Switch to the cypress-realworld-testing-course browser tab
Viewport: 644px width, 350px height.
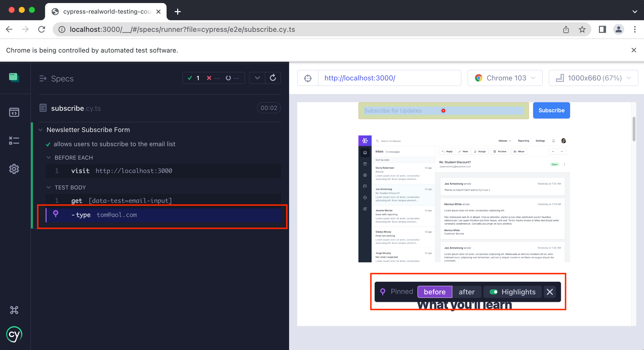click(106, 12)
